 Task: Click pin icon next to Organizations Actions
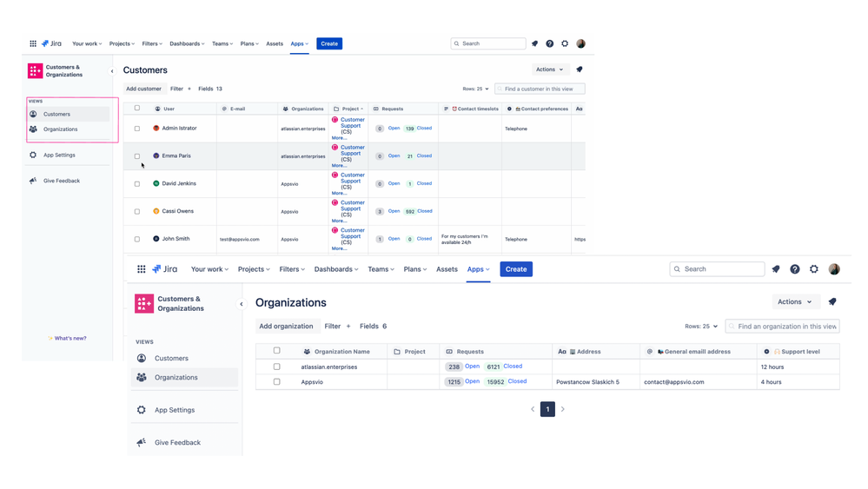pyautogui.click(x=832, y=302)
